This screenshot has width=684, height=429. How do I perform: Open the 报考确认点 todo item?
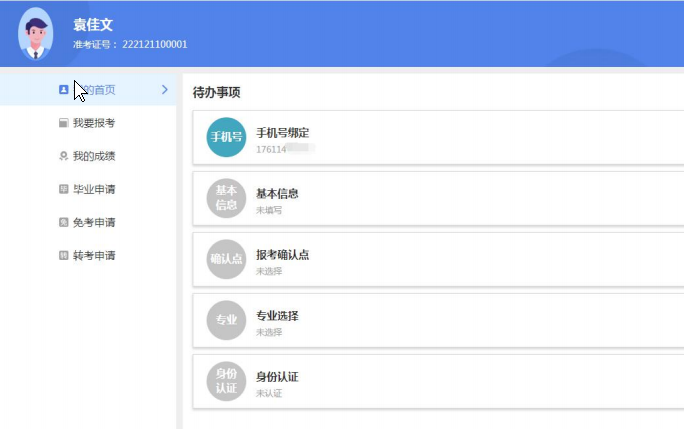(438, 260)
